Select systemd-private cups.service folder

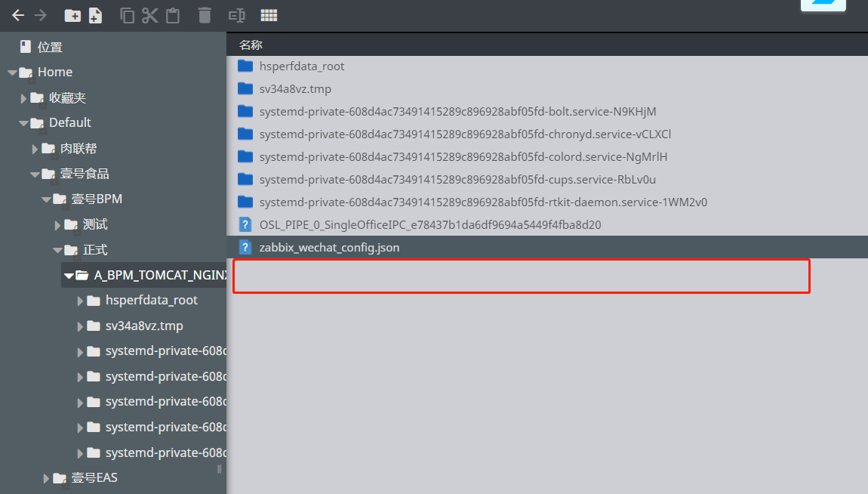point(457,180)
